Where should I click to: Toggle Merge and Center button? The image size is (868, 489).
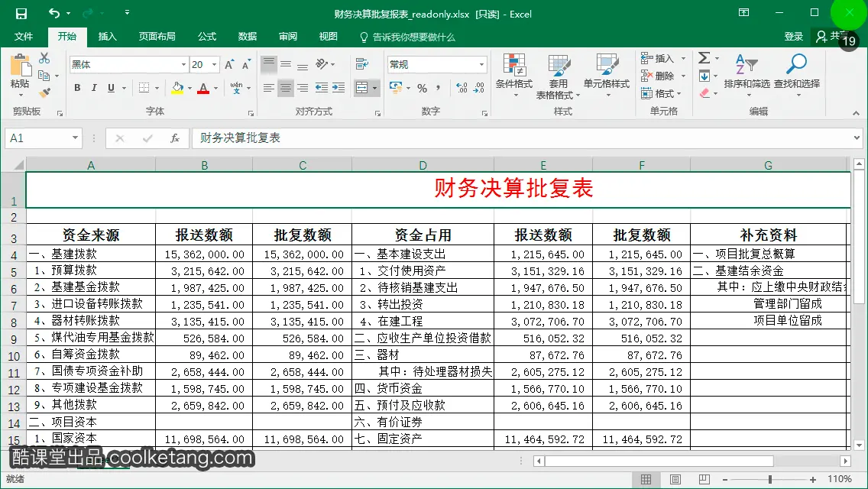tap(362, 88)
